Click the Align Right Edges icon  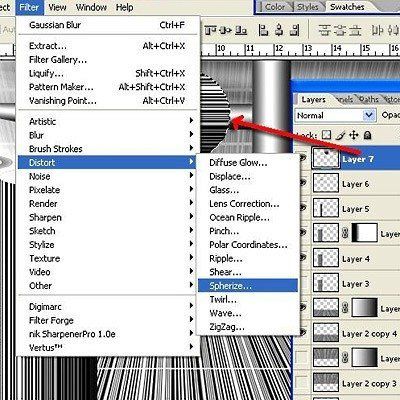(294, 30)
